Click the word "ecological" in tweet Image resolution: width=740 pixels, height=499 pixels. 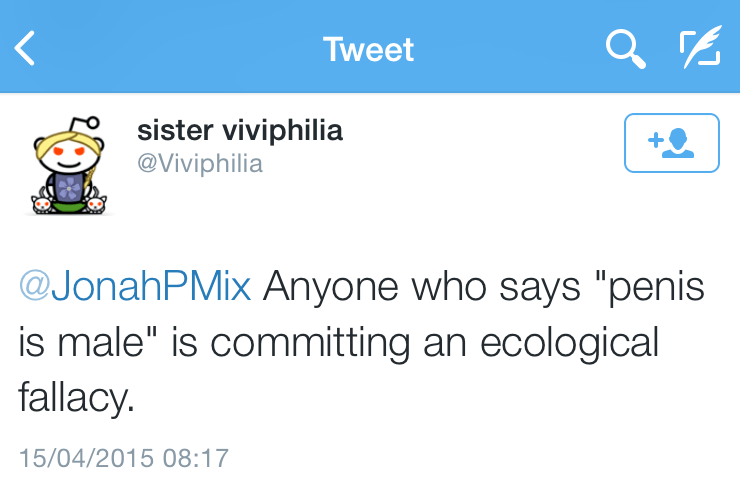click(x=570, y=343)
